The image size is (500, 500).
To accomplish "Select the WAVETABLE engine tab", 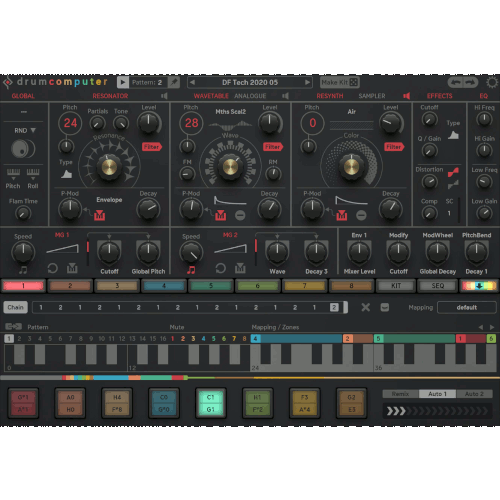I will click(211, 96).
